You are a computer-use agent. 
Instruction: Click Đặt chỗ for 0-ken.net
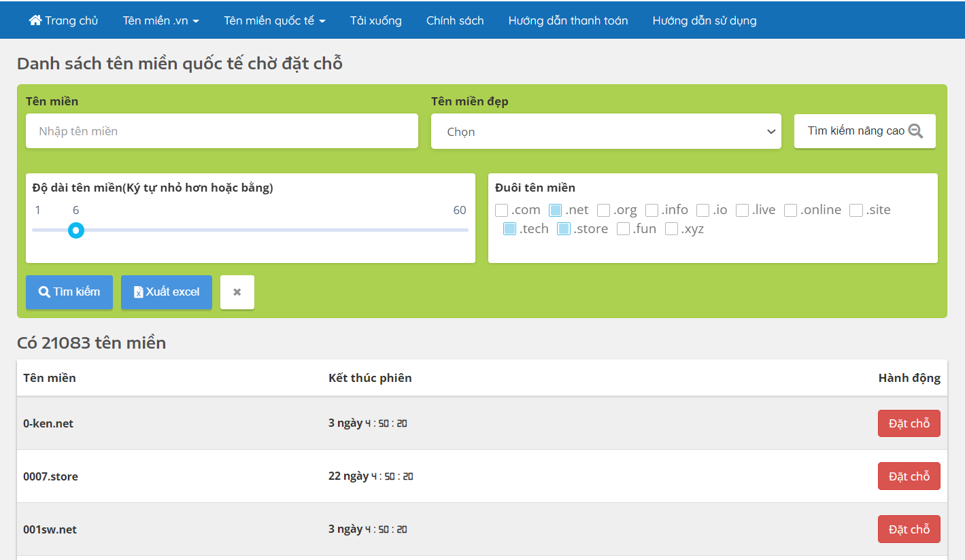pyautogui.click(x=909, y=423)
